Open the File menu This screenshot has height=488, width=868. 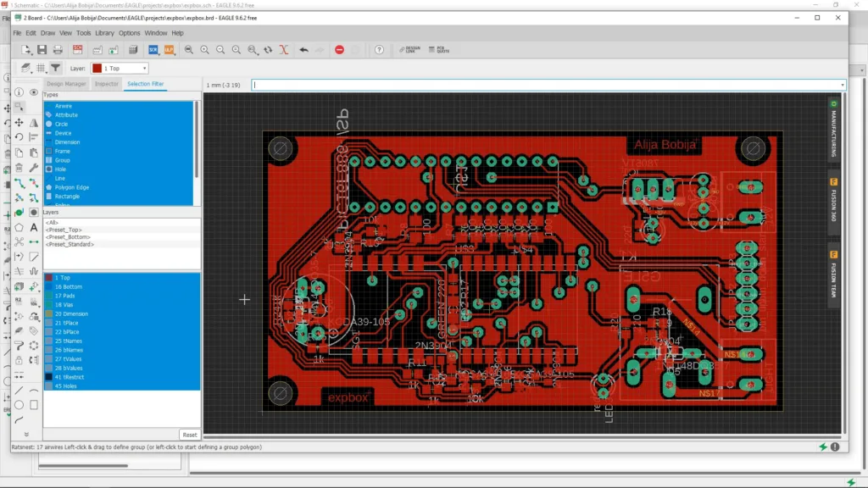(17, 33)
